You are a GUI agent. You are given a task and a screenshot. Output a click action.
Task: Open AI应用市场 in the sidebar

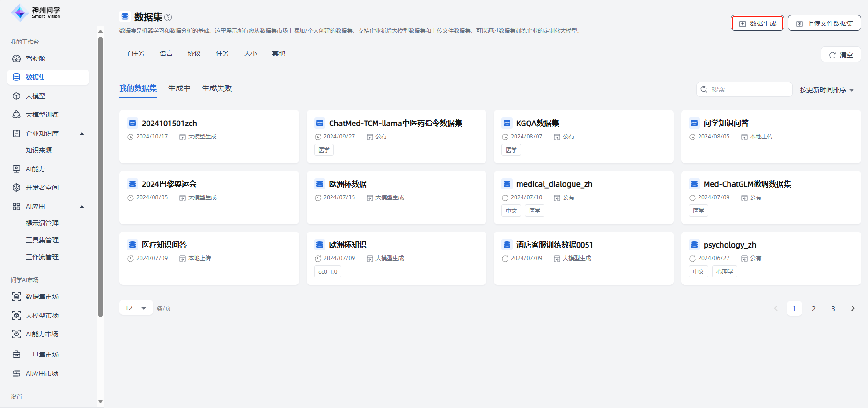click(x=42, y=373)
